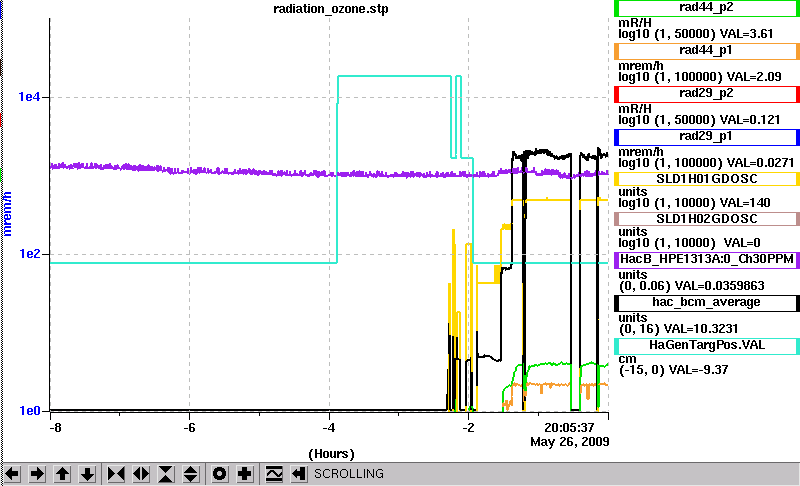Click the -2 hours X-axis tick label
This screenshot has width=800, height=486.
tap(468, 427)
